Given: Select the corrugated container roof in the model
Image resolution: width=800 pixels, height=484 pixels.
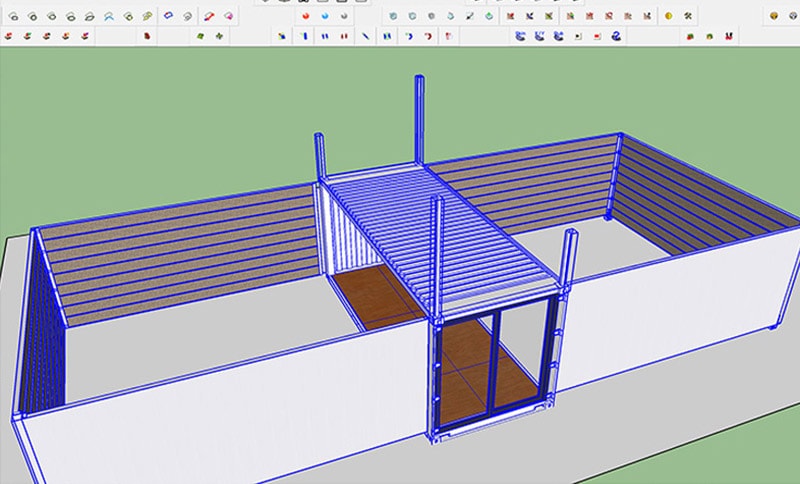Looking at the screenshot, I should [439, 235].
